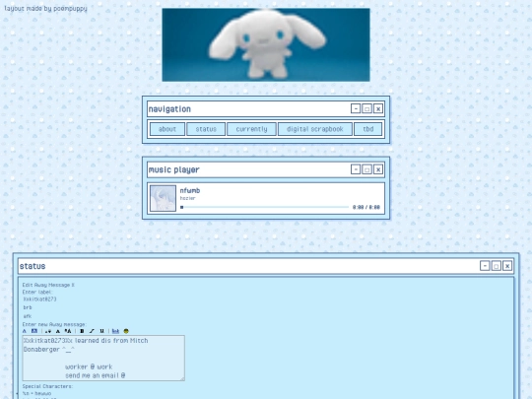Click the song title nfumb

click(190, 191)
